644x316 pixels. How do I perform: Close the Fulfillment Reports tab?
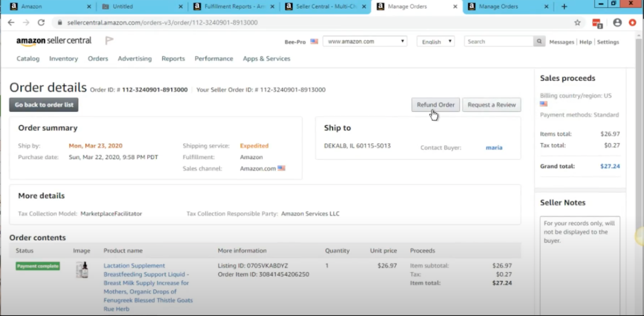272,6
